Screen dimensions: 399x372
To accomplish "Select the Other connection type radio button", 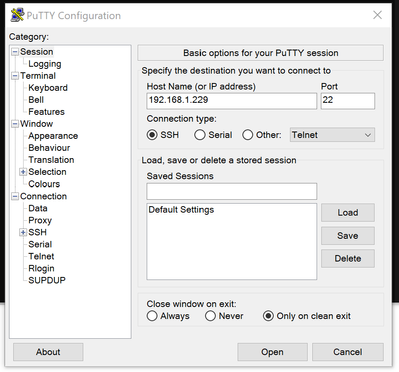I will 248,135.
